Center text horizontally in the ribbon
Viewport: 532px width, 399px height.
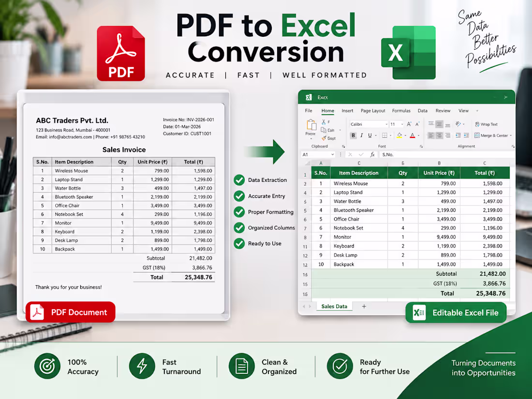439,135
